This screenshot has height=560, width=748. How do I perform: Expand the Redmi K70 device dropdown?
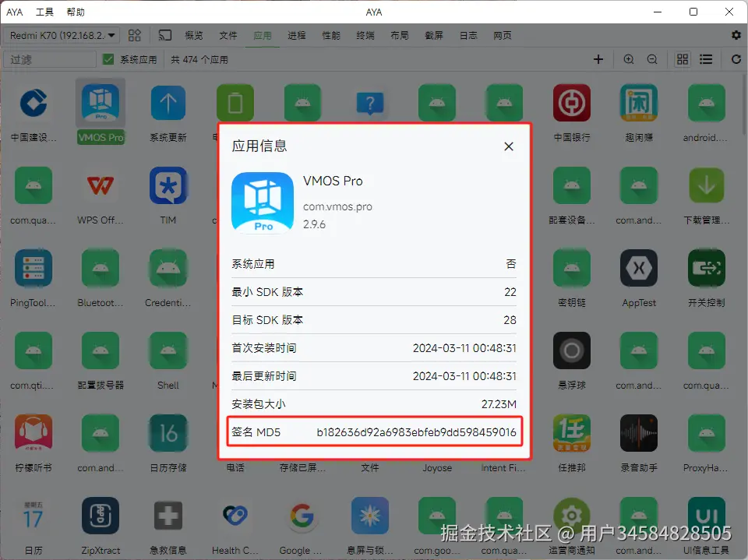61,35
